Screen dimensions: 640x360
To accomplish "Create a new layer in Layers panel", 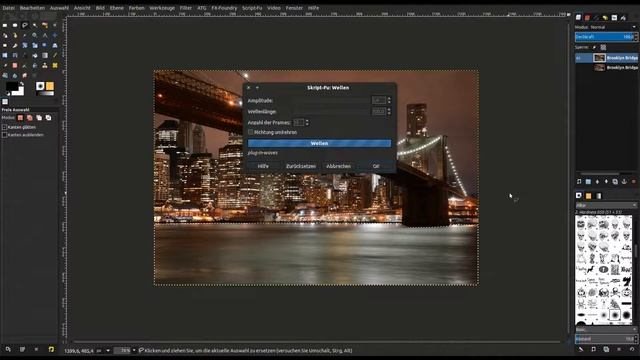I will (579, 182).
